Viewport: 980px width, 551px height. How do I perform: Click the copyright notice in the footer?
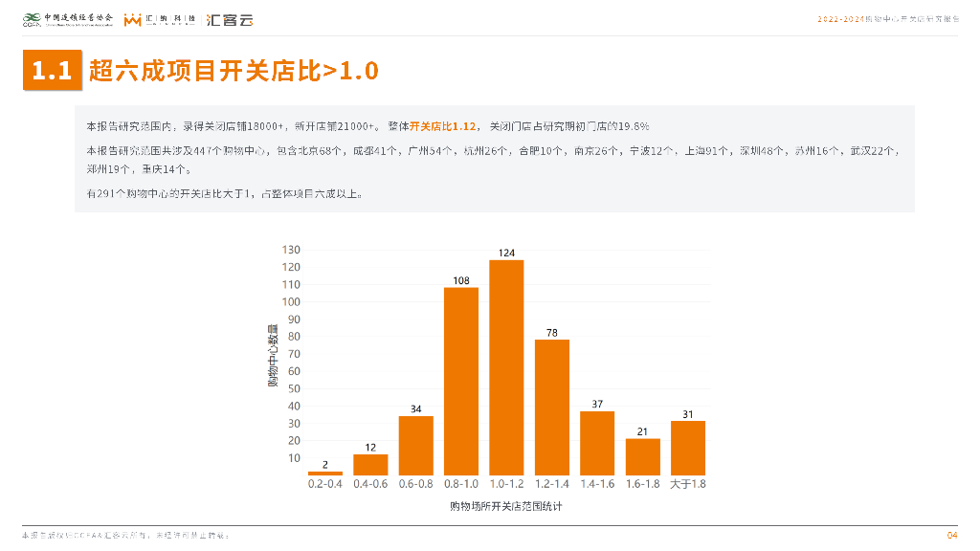coord(125,536)
